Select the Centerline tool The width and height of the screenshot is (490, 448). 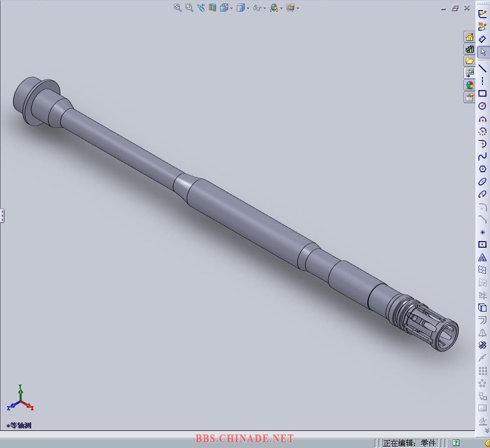[x=482, y=81]
